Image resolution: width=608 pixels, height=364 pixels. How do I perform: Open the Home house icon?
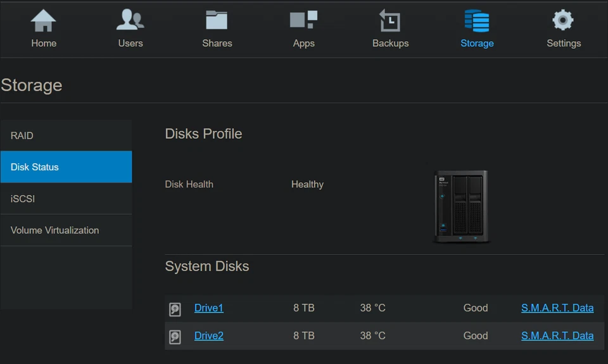click(44, 20)
